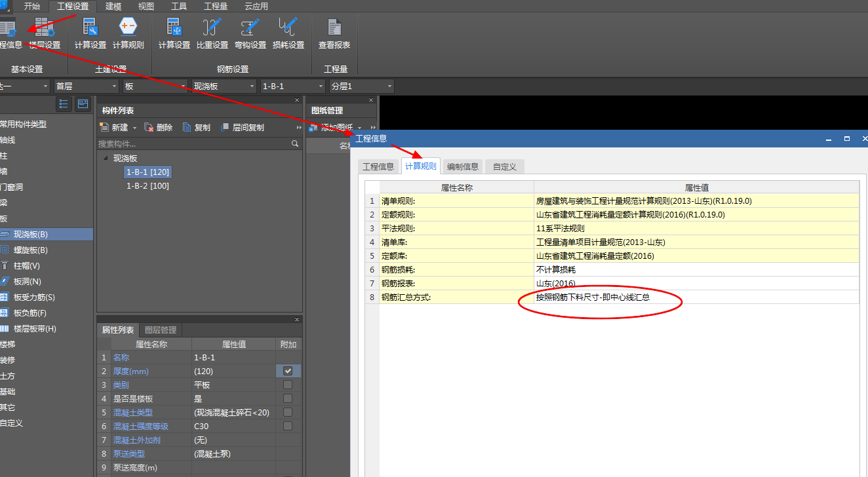Open 钢筋 计算设置 icon
Viewport: 868px width, 477px height.
point(174,34)
